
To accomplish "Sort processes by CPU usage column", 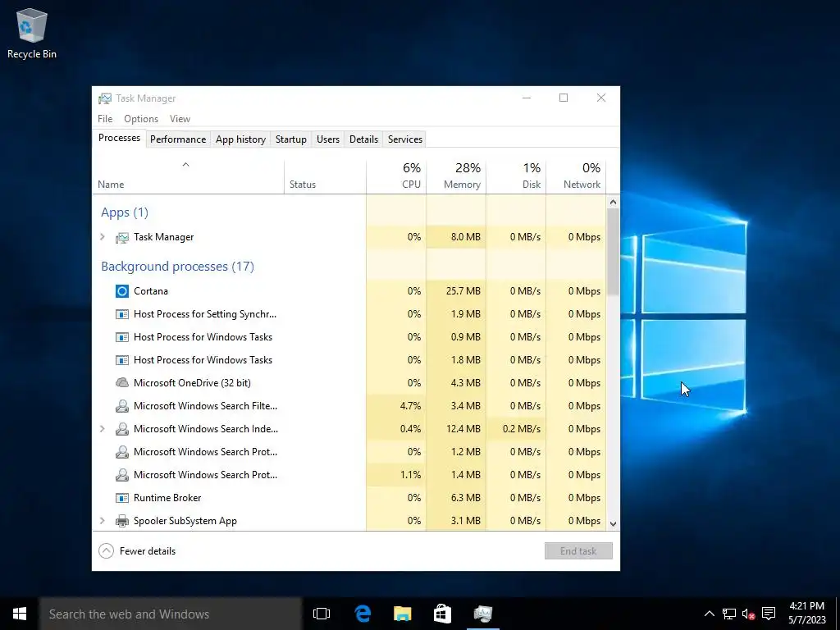I will click(x=396, y=177).
